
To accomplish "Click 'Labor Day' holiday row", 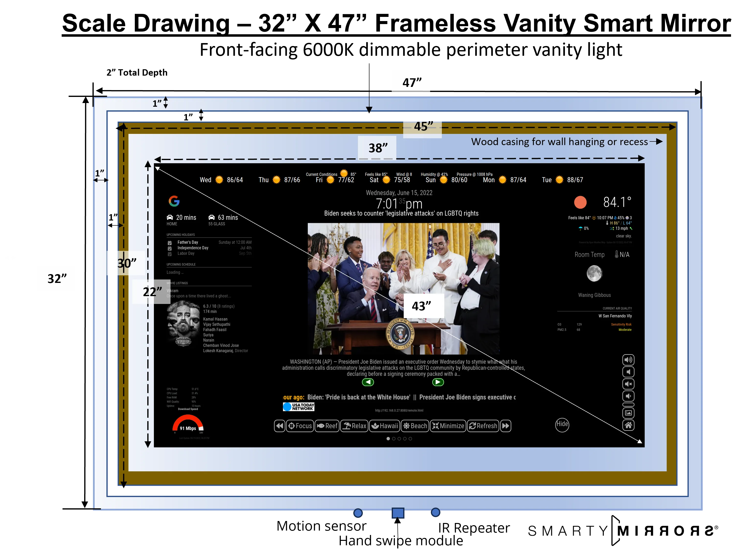I will pos(209,253).
